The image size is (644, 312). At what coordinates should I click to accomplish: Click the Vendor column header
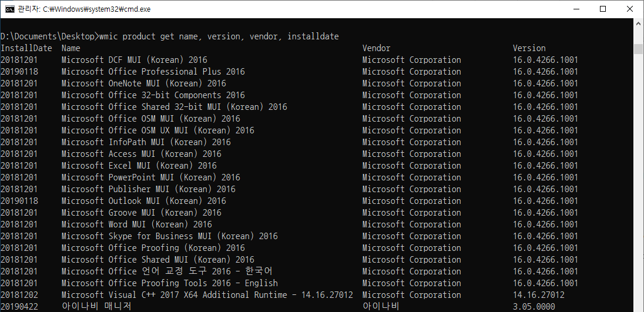pyautogui.click(x=376, y=48)
